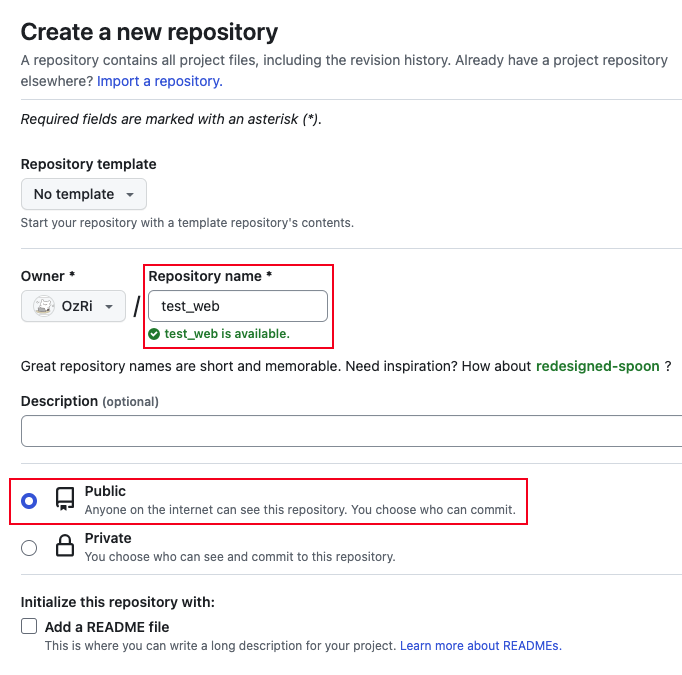682x675 pixels.
Task: Click the 'Repository name *' label
Action: (210, 276)
